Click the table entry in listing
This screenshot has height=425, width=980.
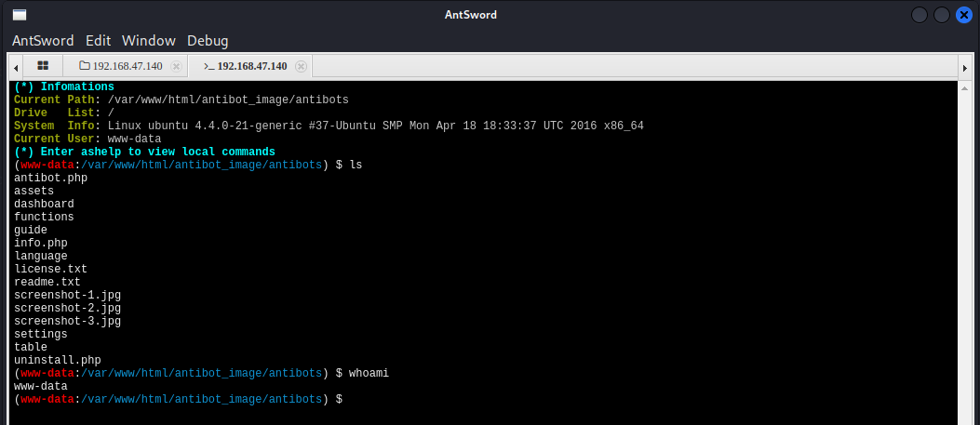tap(31, 347)
